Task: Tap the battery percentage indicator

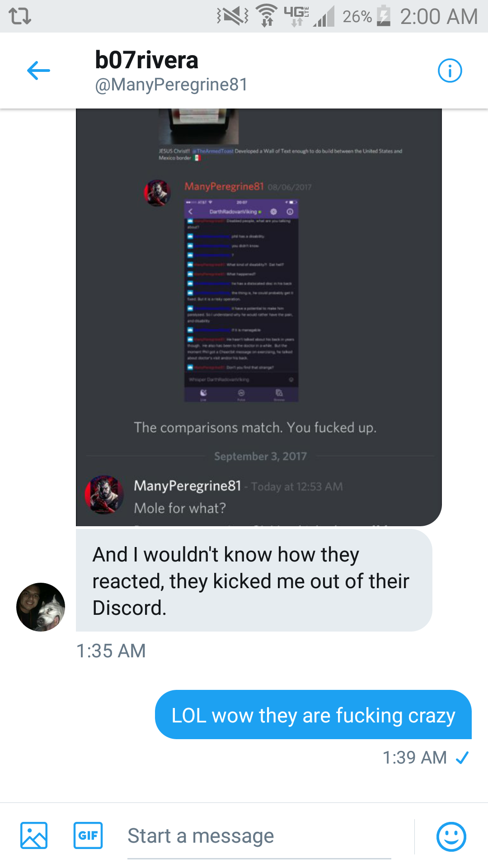Action: [x=357, y=17]
